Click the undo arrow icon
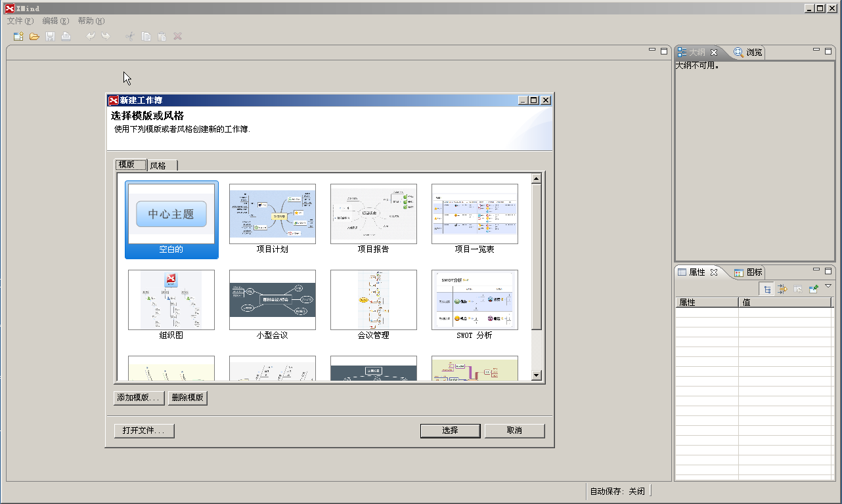Image resolution: width=842 pixels, height=504 pixels. pos(90,36)
